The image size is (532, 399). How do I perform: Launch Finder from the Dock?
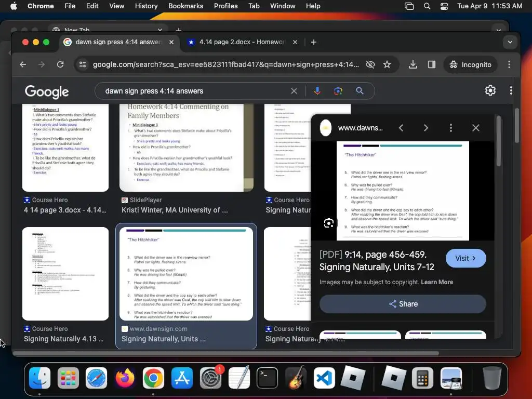pos(39,378)
